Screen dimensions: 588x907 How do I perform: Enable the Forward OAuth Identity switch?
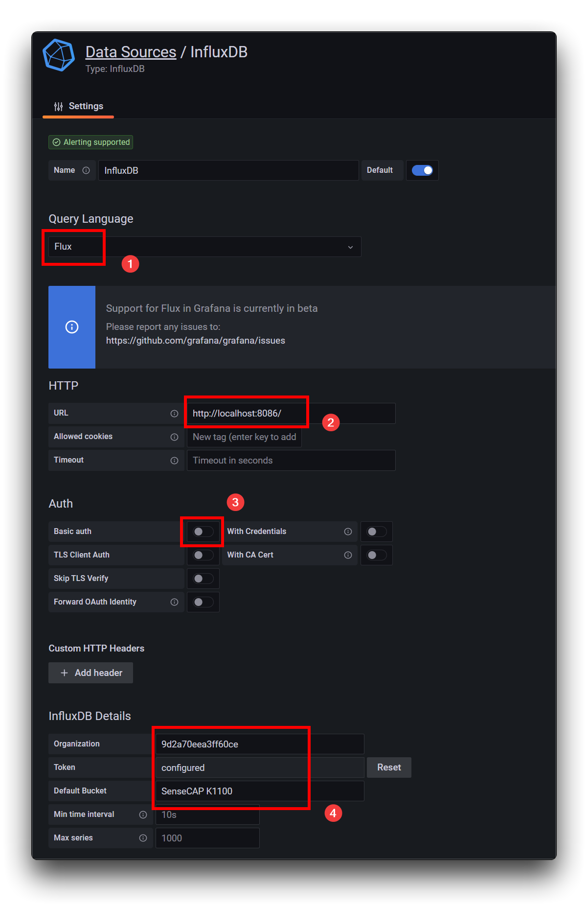pos(203,602)
